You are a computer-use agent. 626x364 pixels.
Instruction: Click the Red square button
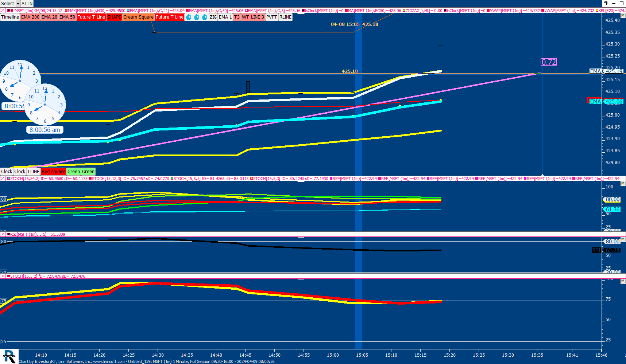pyautogui.click(x=54, y=172)
